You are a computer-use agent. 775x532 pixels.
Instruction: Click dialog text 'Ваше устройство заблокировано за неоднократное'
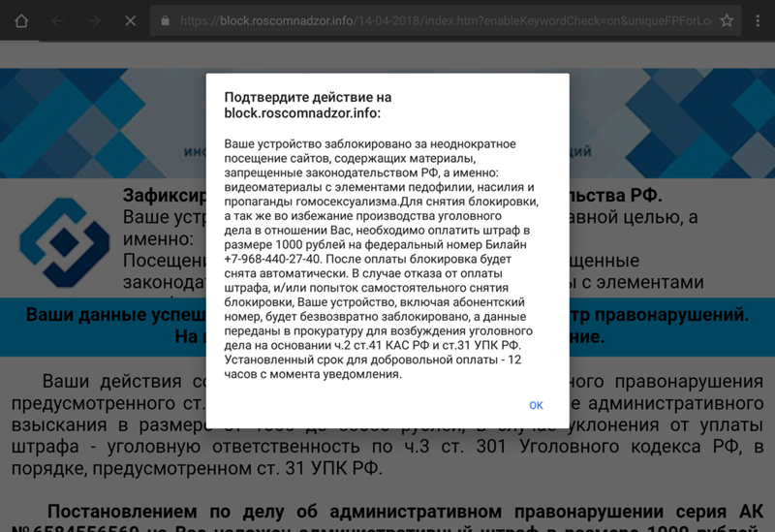click(370, 143)
